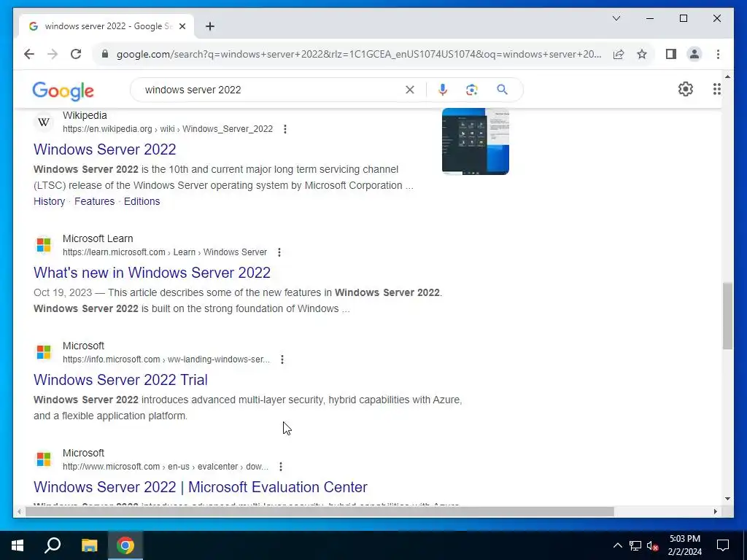The height and width of the screenshot is (560, 747).
Task: Open the Microsoft Evaluation Center result
Action: tap(201, 487)
